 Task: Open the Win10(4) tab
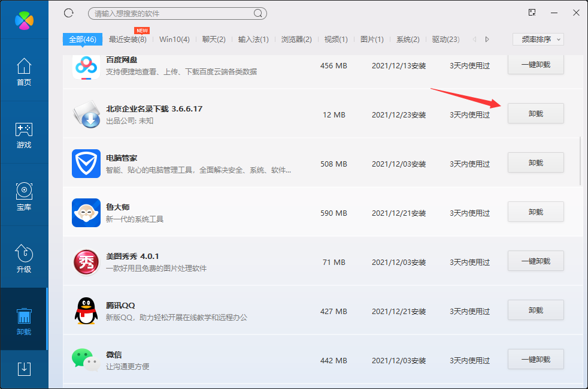pos(174,40)
